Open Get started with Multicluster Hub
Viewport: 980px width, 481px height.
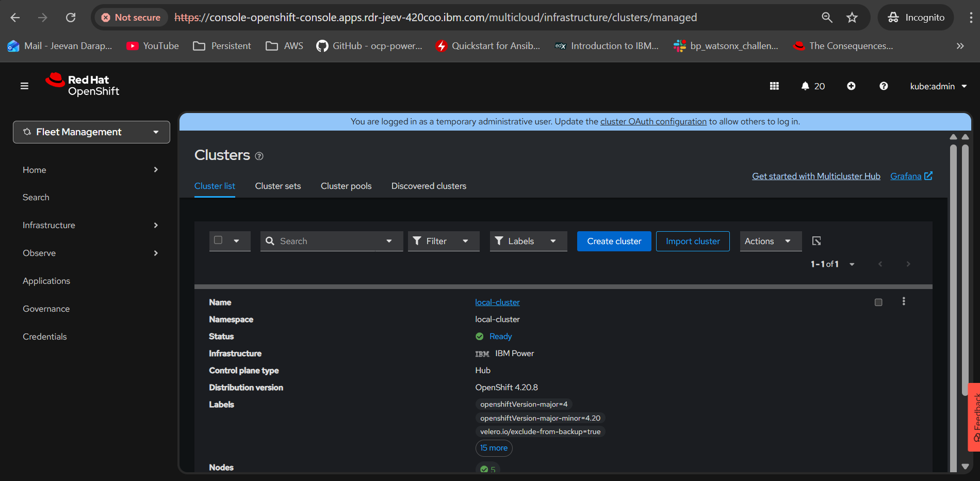[x=816, y=176]
